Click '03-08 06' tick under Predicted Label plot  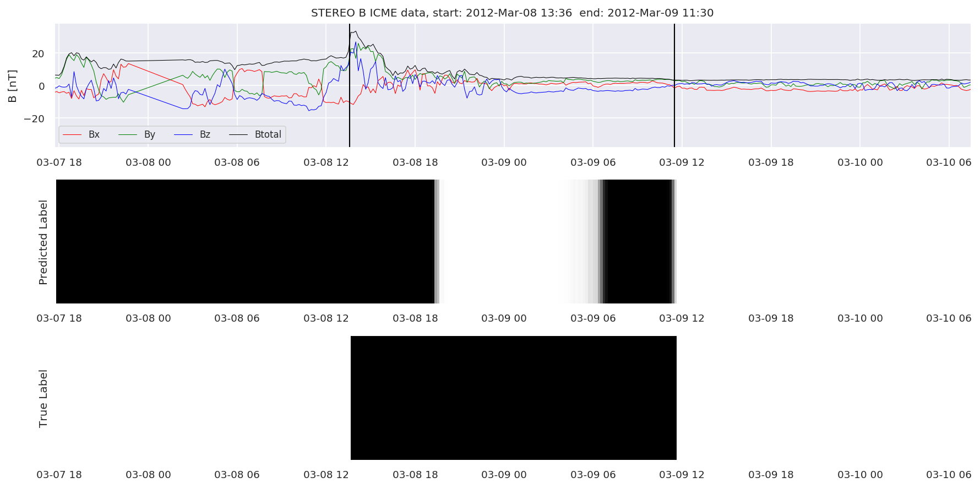(237, 318)
